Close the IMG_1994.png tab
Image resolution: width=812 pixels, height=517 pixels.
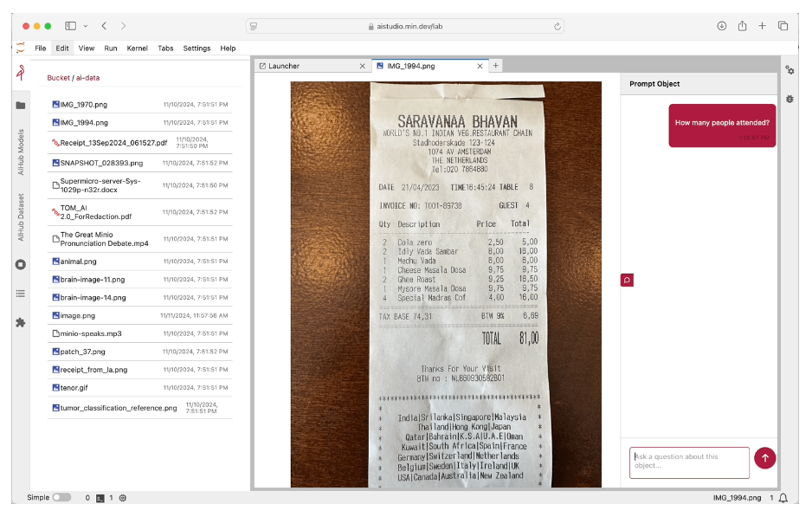481,66
